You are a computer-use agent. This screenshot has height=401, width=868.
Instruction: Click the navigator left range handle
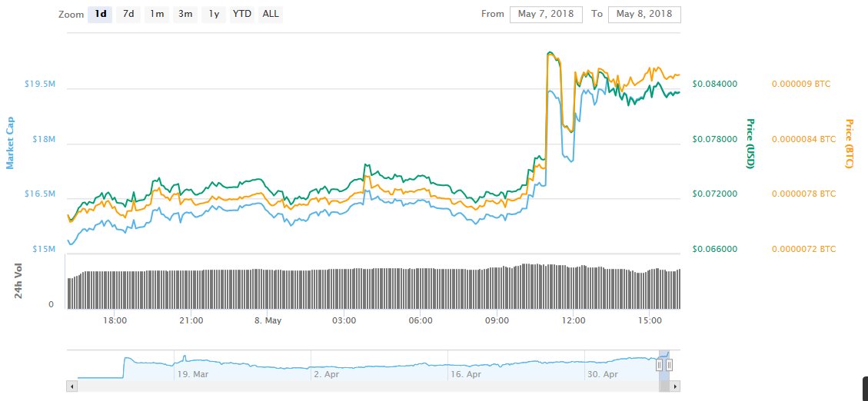click(x=659, y=365)
